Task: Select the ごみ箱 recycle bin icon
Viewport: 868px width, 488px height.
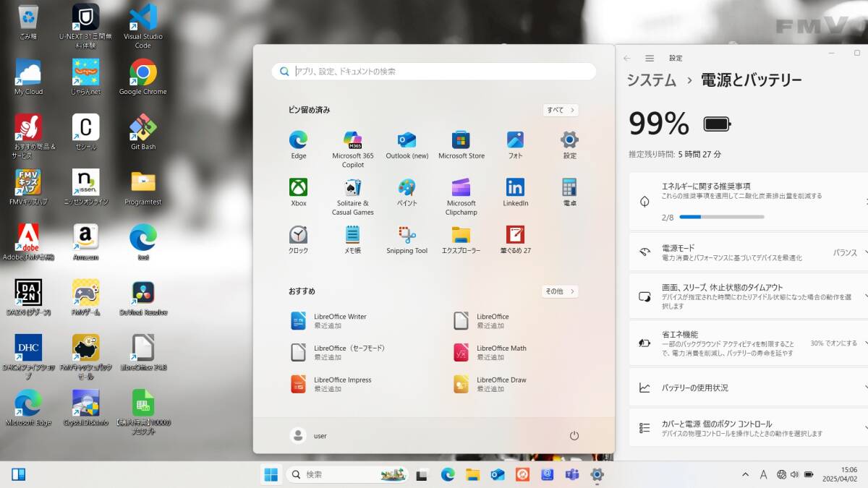Action: click(28, 22)
